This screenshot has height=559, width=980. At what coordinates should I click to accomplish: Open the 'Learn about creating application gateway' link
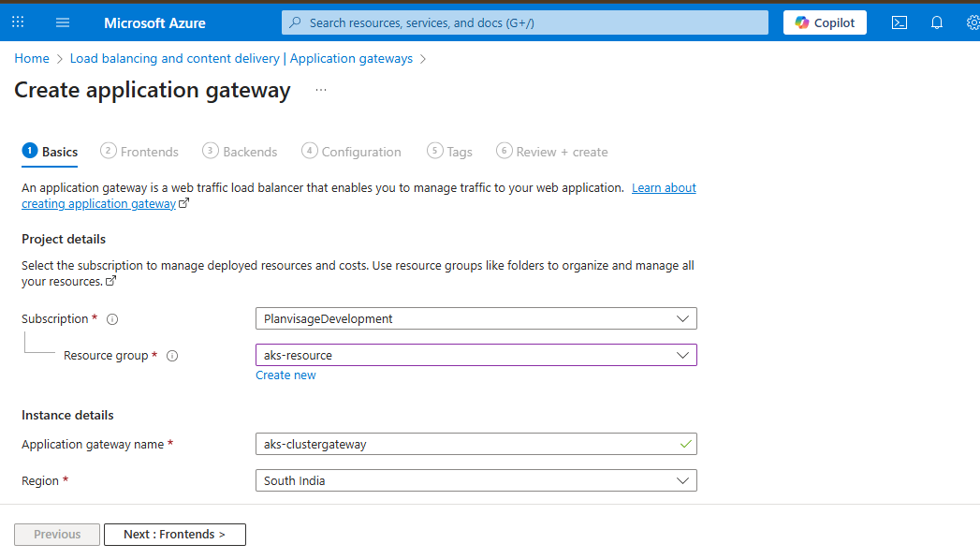click(664, 187)
